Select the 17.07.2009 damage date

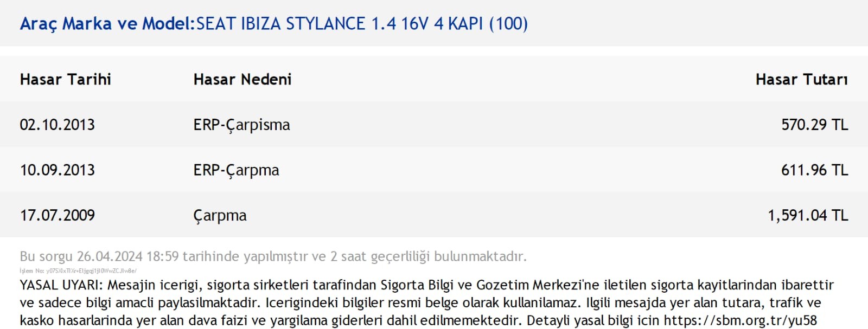pos(57,216)
